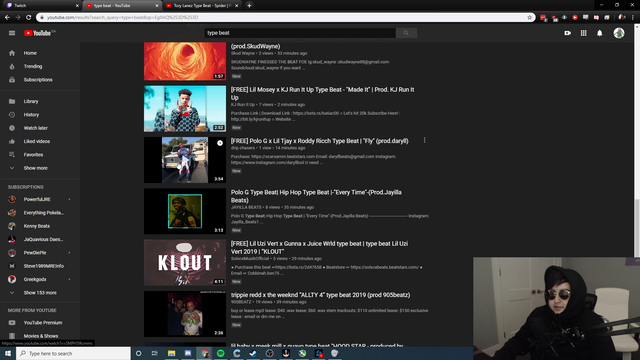The image size is (640, 360).
Task: Bookmark this page star icon
Action: tap(530, 17)
